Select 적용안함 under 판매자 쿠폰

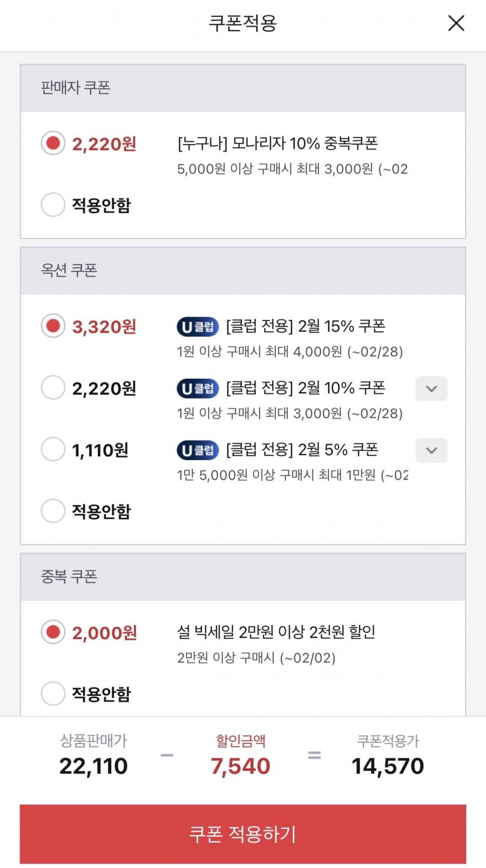coord(53,205)
